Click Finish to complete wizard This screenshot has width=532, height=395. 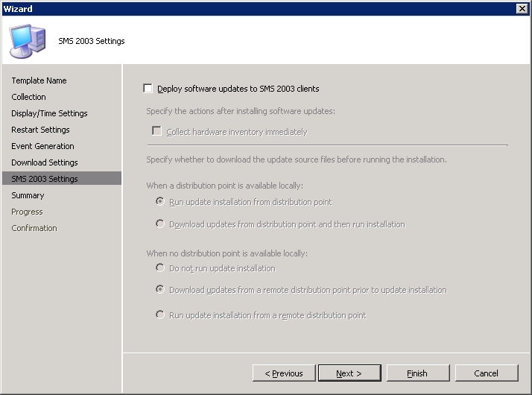coord(418,373)
